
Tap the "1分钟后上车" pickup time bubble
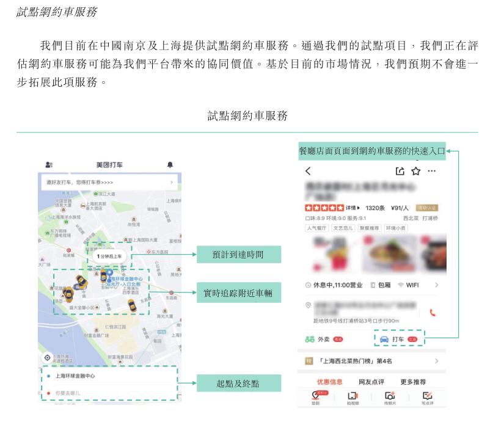[109, 256]
